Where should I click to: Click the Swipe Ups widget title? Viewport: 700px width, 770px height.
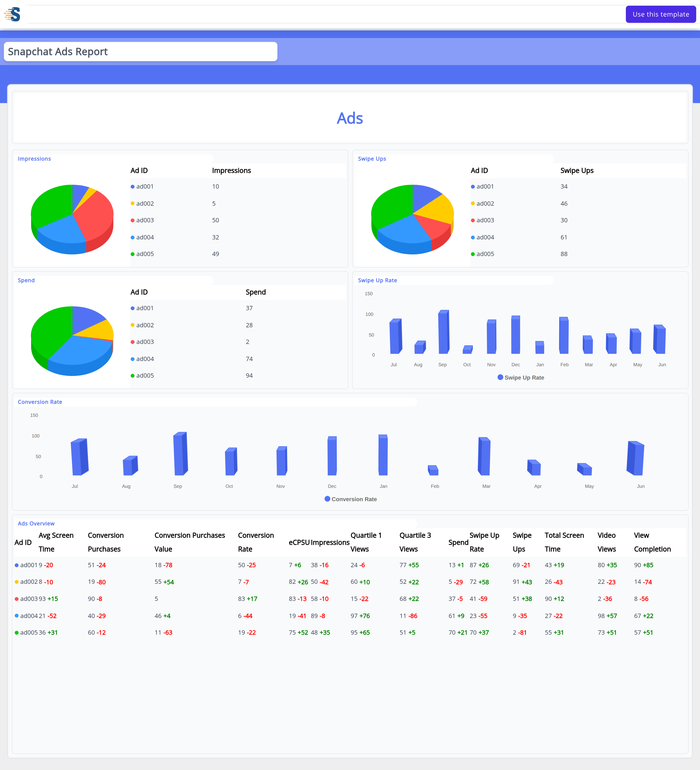[372, 158]
